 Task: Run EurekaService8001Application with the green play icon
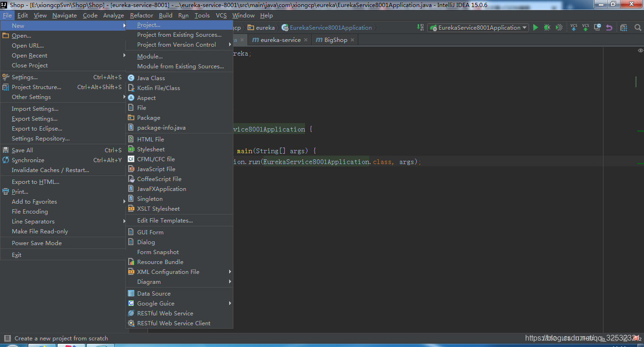click(536, 28)
